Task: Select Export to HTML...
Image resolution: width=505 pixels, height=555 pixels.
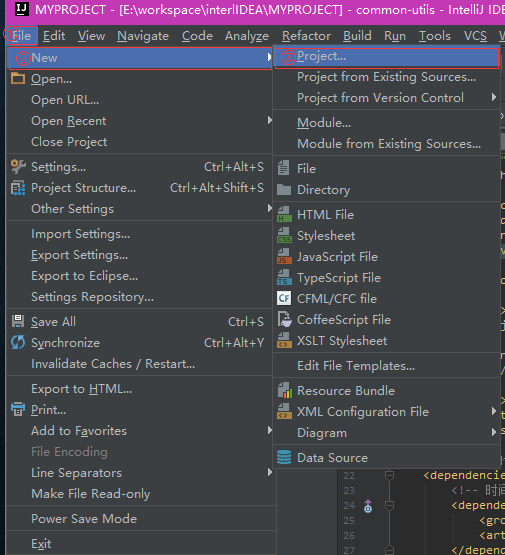Action: click(x=139, y=389)
